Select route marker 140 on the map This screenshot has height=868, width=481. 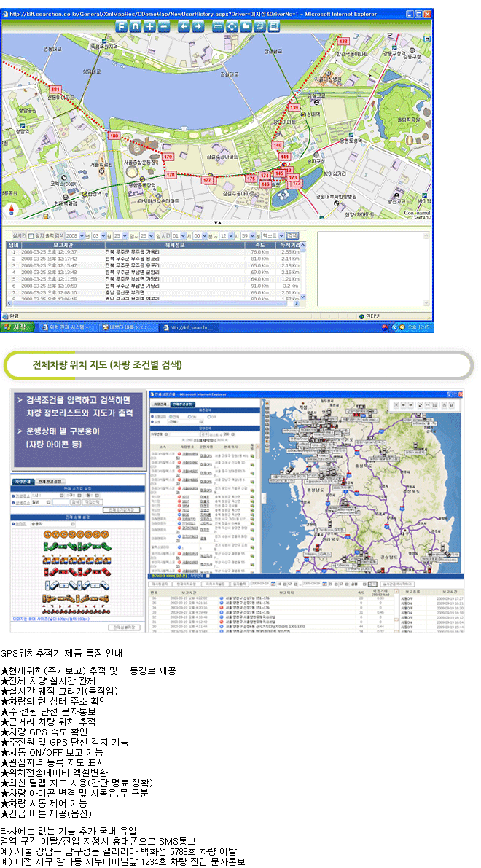coord(278,145)
